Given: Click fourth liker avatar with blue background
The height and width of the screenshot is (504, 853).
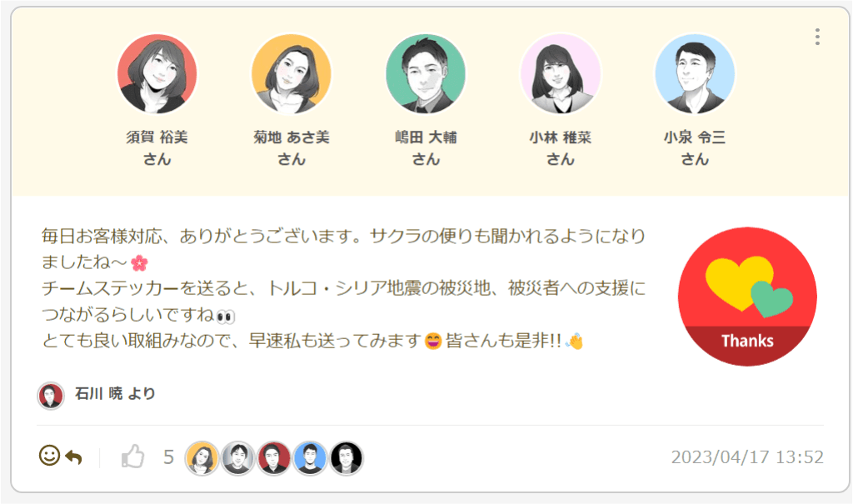Looking at the screenshot, I should point(310,457).
